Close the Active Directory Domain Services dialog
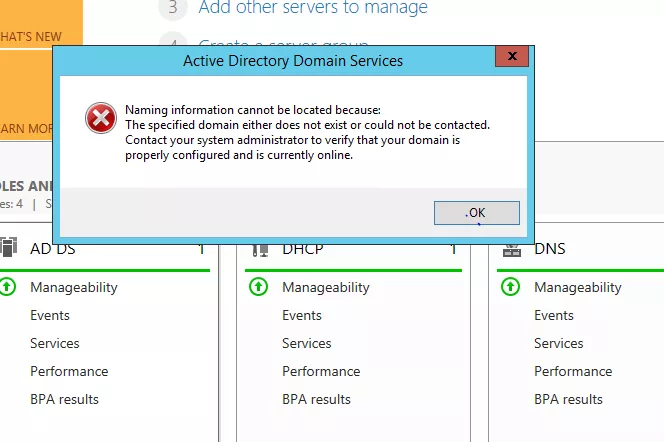Screen dimensions: 664x442 click(x=512, y=56)
